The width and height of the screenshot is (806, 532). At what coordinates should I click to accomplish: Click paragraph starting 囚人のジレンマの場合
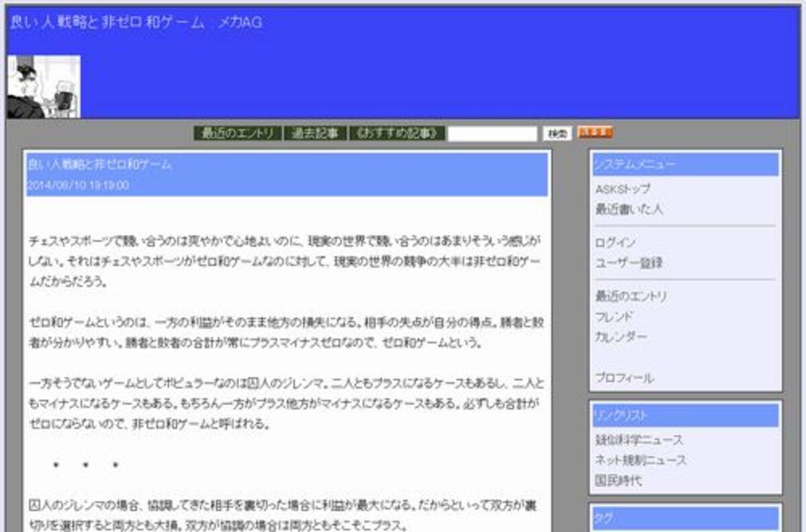click(283, 514)
